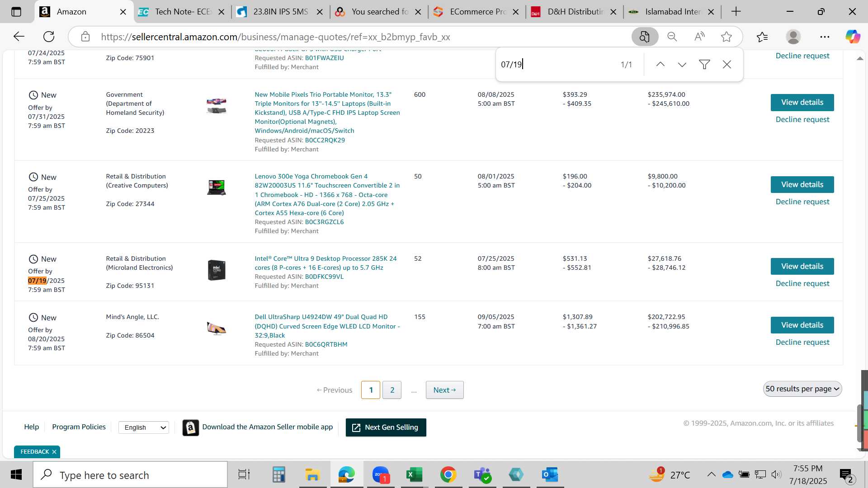Open Edge Settings and more menu
Image resolution: width=868 pixels, height=488 pixels.
click(825, 37)
